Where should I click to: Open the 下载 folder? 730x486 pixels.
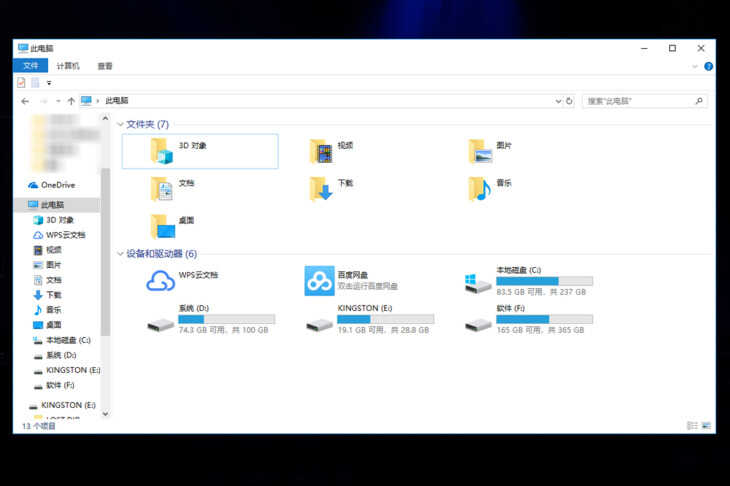tap(321, 188)
